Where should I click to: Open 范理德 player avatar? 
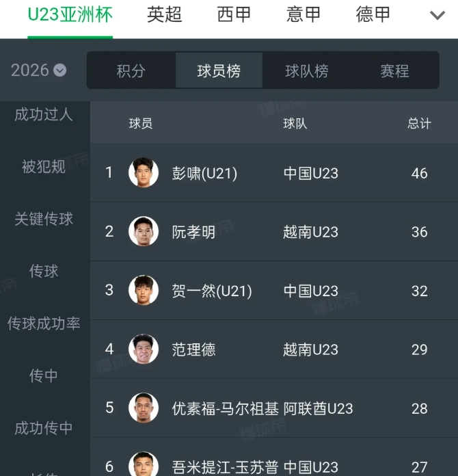144,349
